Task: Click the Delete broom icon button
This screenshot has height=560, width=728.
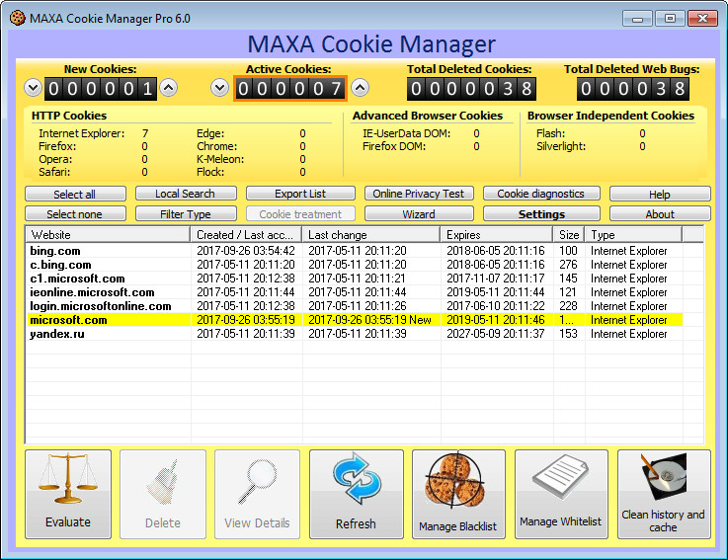Action: [163, 494]
